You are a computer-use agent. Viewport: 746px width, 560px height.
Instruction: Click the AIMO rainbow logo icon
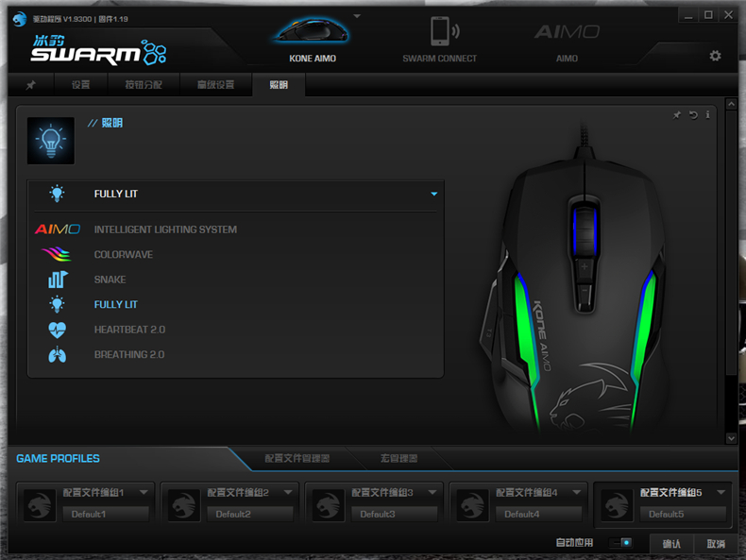[x=58, y=229]
